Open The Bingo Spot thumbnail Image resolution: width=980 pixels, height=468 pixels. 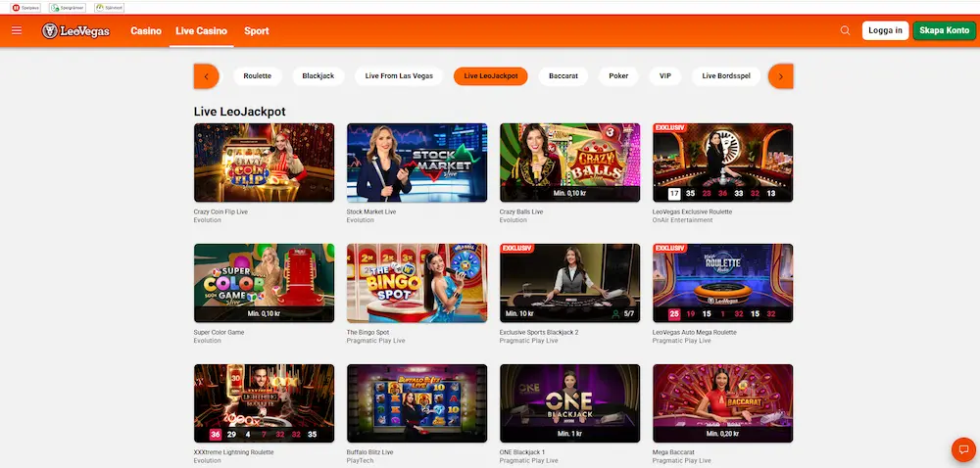(416, 283)
